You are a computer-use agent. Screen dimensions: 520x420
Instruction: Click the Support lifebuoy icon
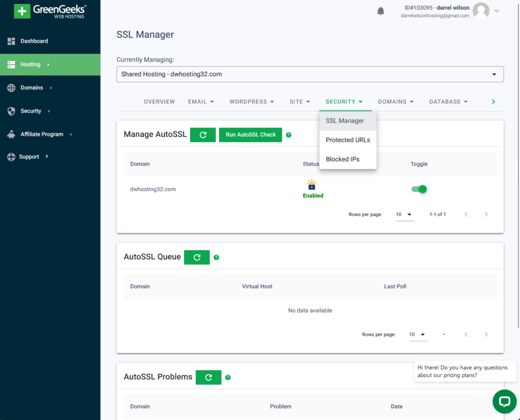point(11,157)
